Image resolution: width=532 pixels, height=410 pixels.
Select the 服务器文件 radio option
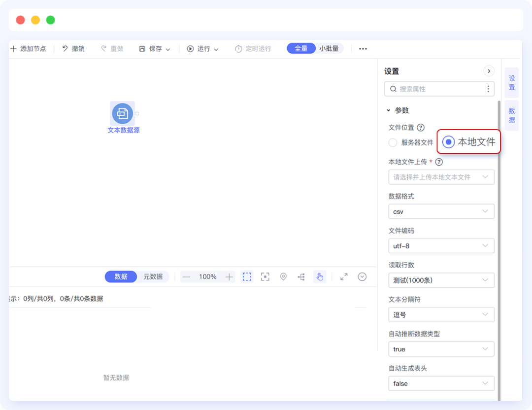point(393,142)
